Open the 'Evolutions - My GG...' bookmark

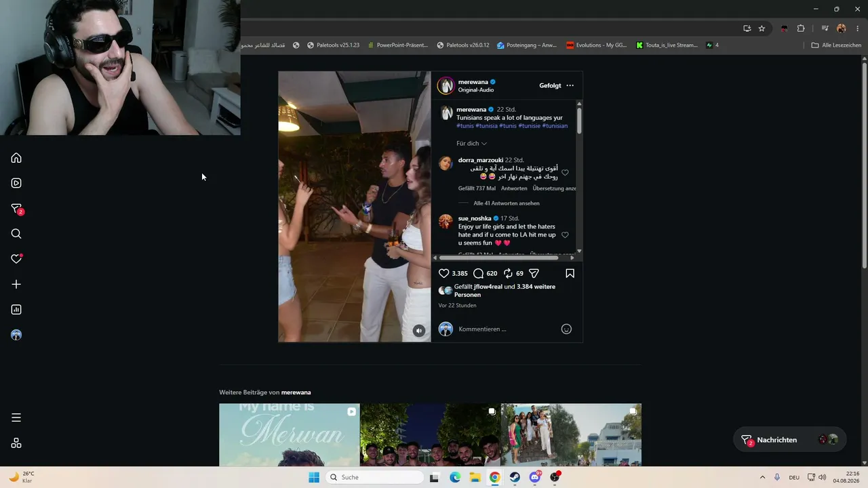596,45
